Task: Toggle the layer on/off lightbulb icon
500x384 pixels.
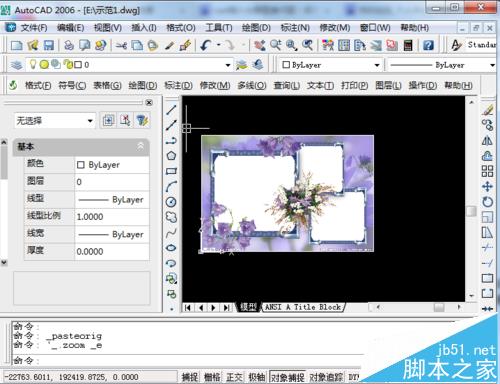Action: 33,64
